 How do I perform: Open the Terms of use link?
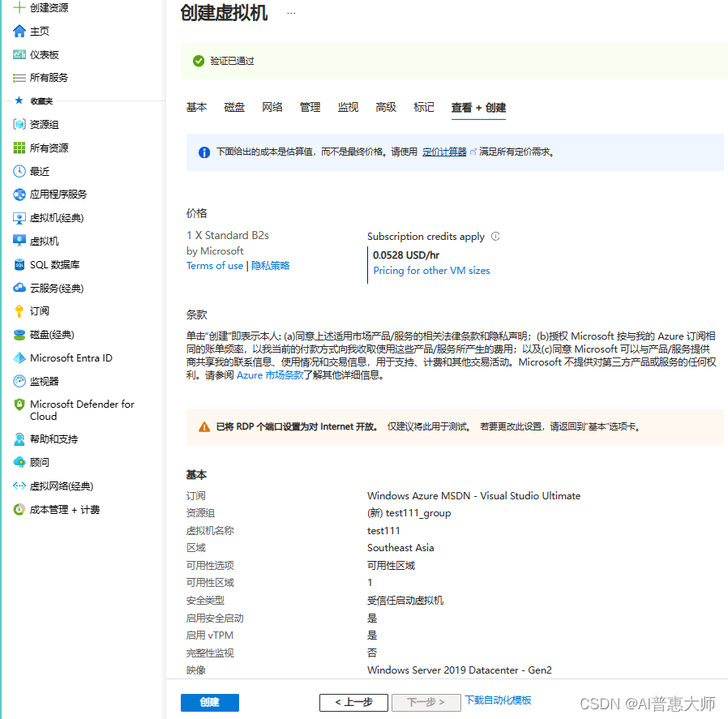click(x=215, y=266)
